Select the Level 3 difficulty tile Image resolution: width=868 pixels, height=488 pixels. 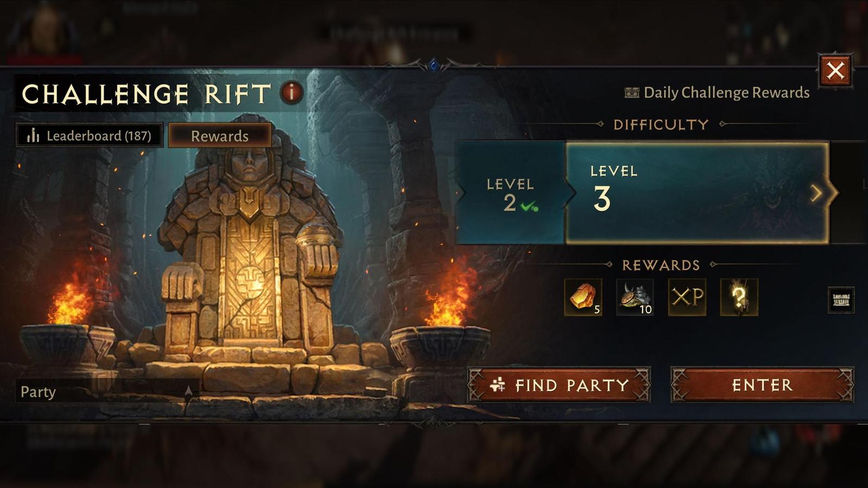tap(697, 193)
